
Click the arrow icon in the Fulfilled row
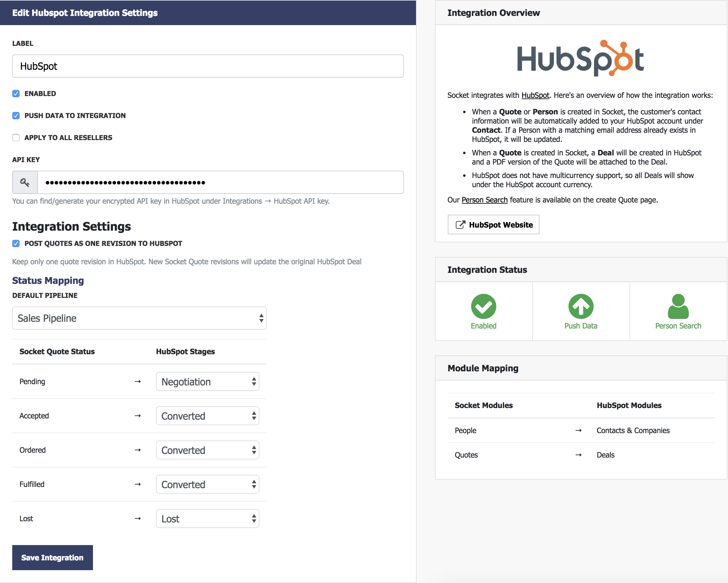[x=137, y=484]
